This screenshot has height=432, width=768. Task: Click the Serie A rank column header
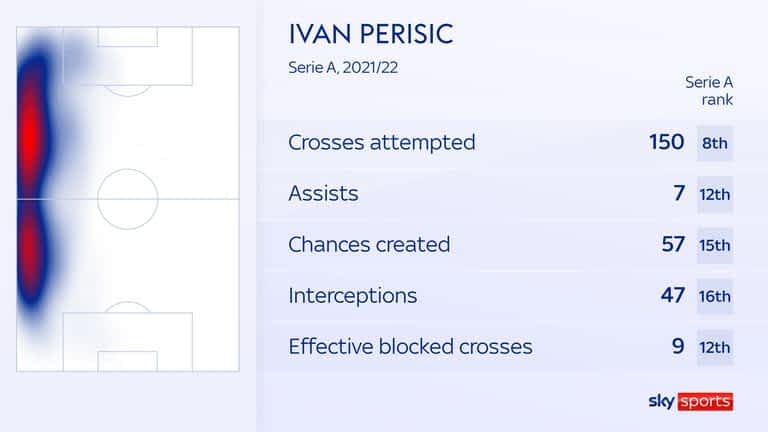(x=709, y=91)
